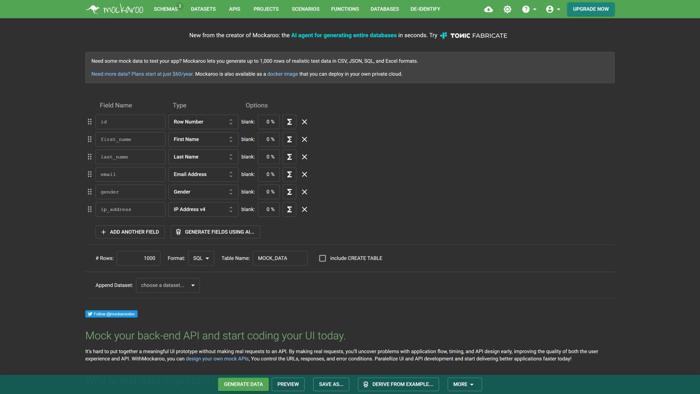Open the First Name type selector
Viewport: 700px width, 394px height.
[203, 139]
